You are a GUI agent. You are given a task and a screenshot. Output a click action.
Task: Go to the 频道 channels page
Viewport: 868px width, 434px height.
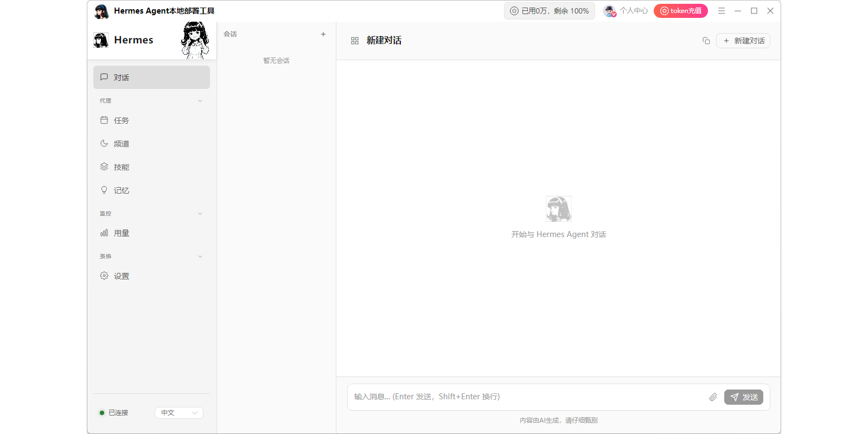(151, 144)
